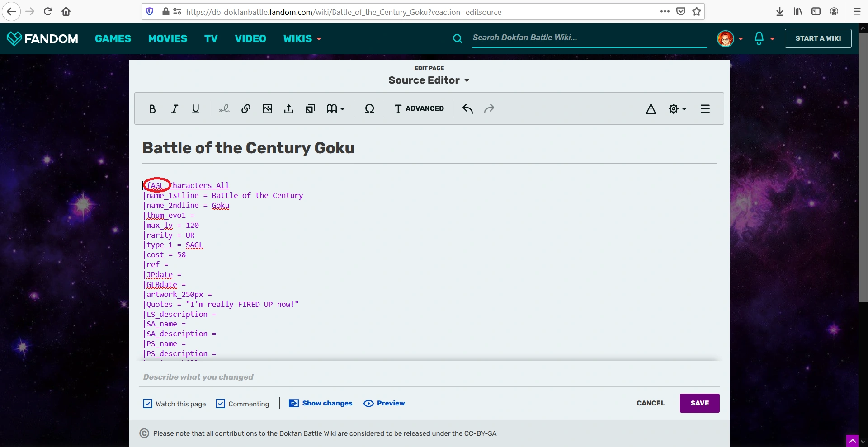View site security padlock information
Viewport: 868px width, 447px height.
click(166, 12)
